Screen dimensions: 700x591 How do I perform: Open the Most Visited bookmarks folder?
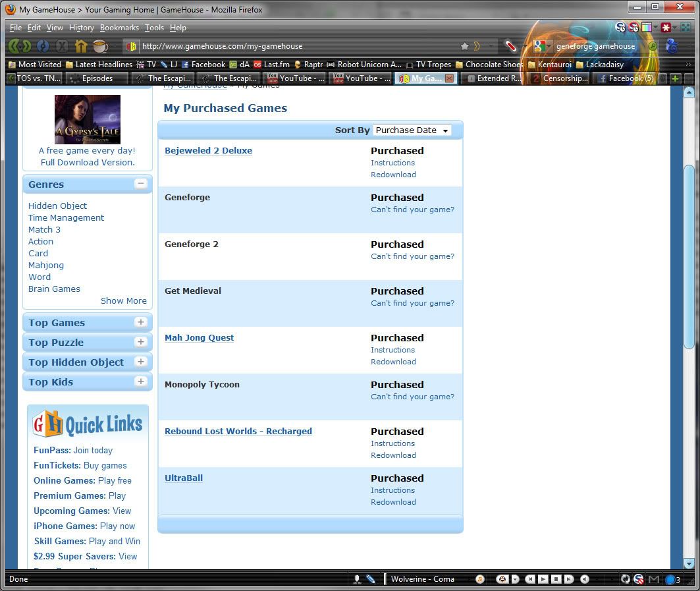click(35, 65)
